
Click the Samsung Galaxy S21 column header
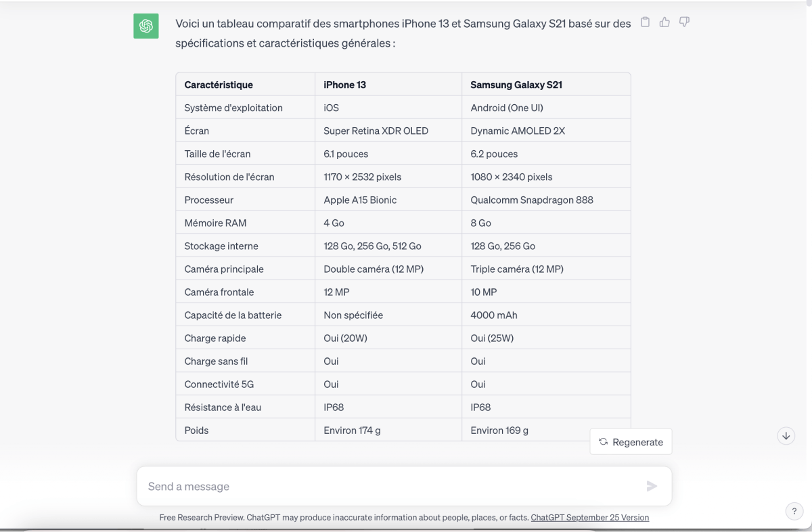[546, 85]
